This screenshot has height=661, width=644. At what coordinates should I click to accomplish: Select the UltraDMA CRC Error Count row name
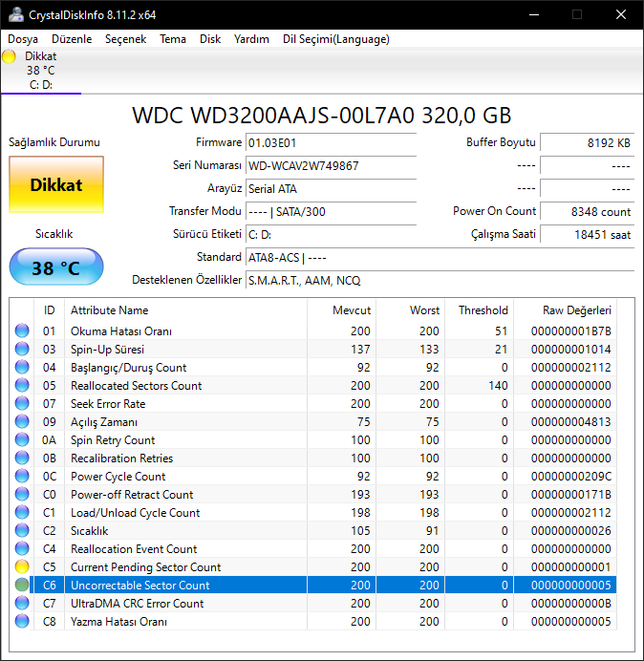(137, 604)
